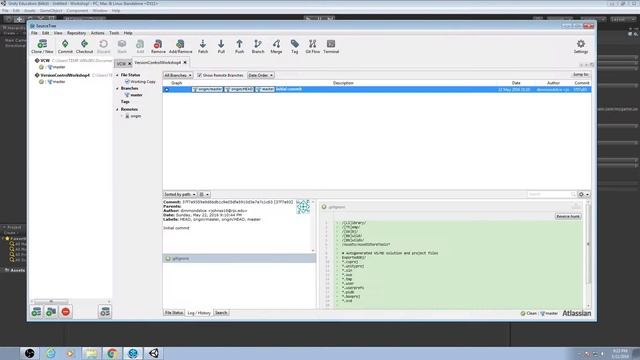Click the Stash toolbar icon
The width and height of the screenshot is (640, 360).
[122, 47]
